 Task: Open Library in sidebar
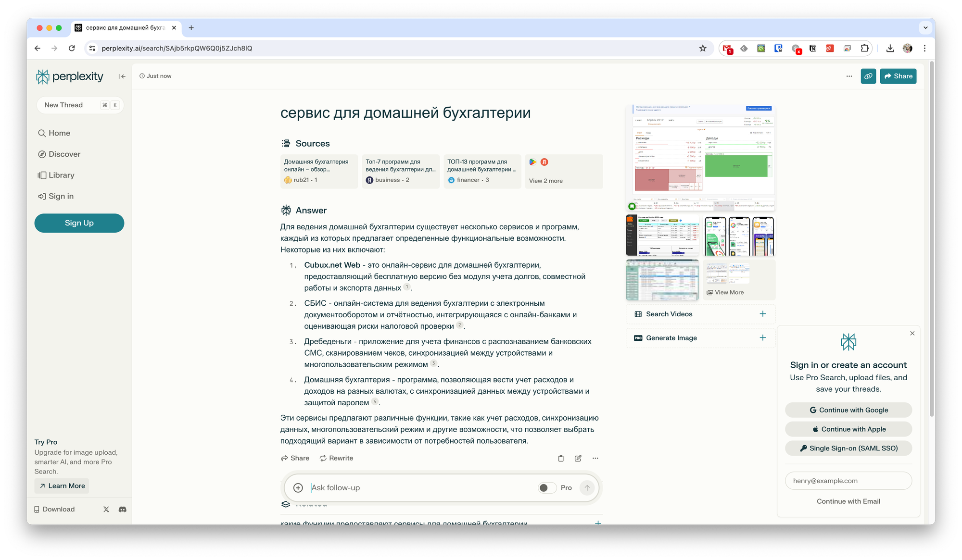point(61,175)
